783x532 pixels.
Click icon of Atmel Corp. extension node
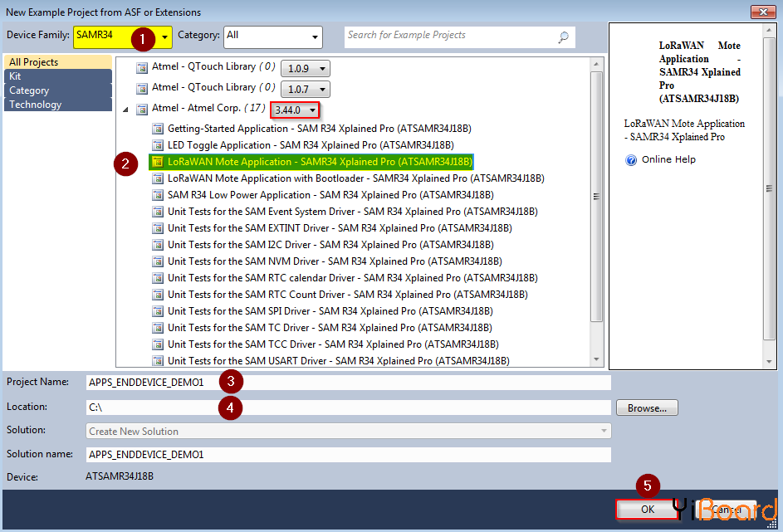tap(142, 109)
